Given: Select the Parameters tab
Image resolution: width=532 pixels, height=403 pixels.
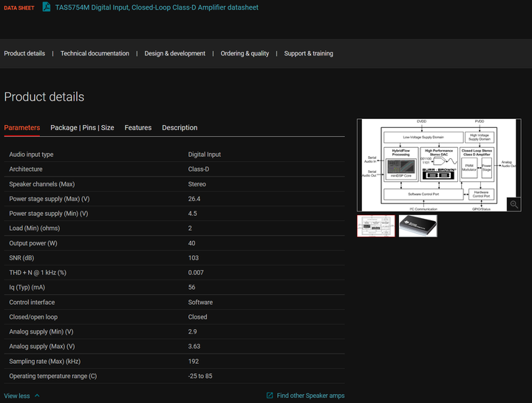Looking at the screenshot, I should click(22, 128).
